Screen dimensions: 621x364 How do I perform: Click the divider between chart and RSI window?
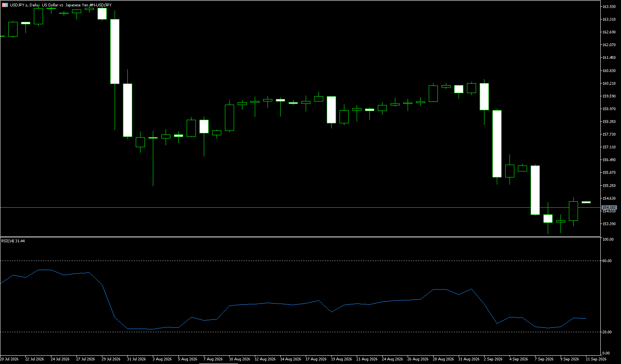(x=301, y=237)
